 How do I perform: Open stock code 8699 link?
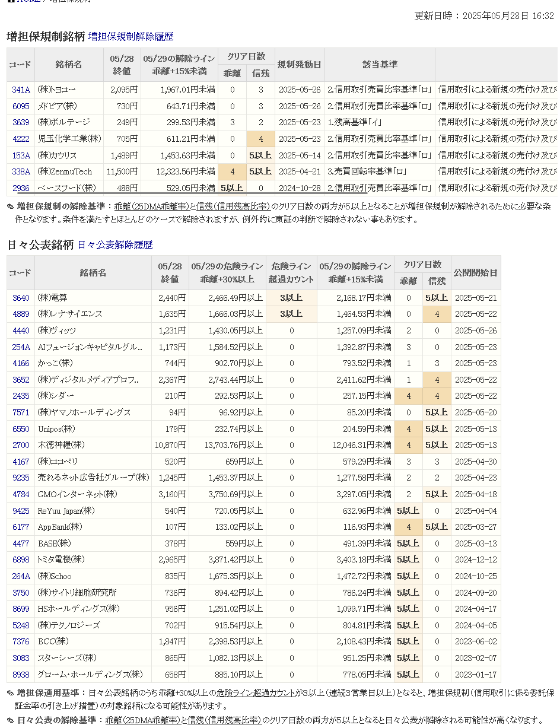(x=21, y=609)
